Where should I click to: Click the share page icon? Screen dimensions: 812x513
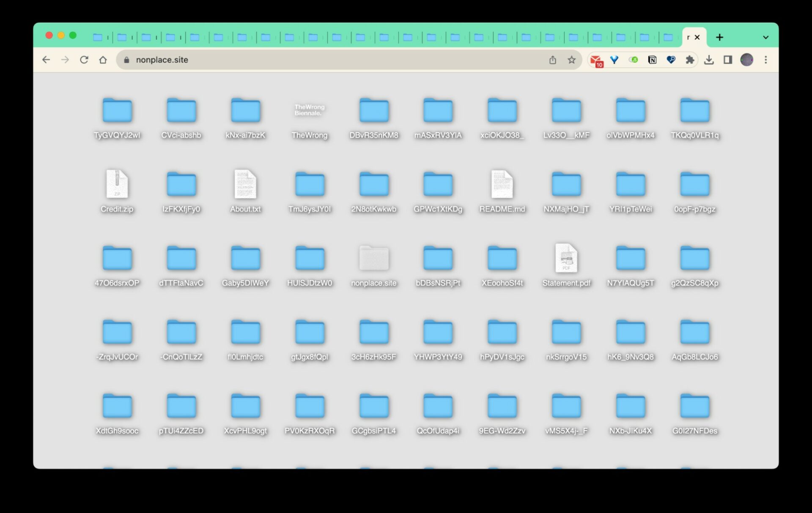pos(552,60)
